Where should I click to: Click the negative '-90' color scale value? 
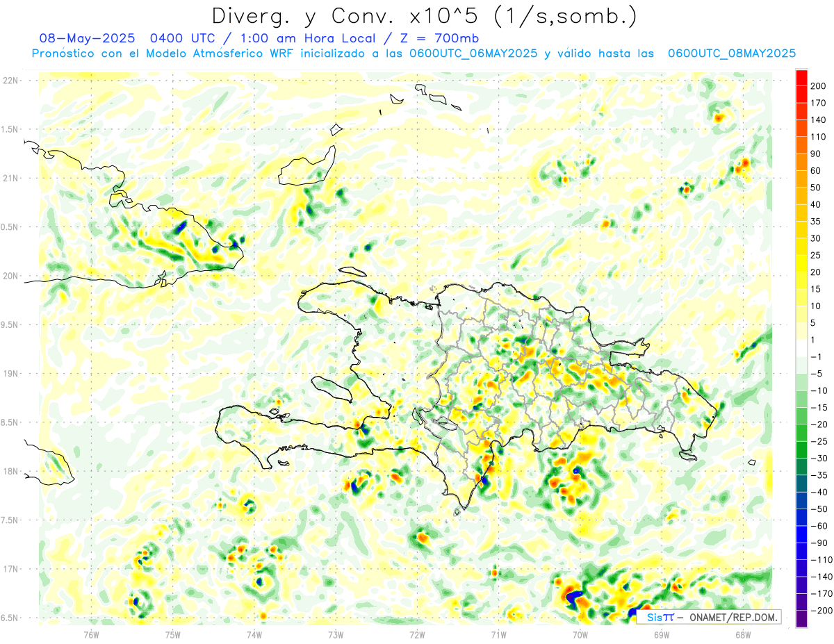[x=819, y=543]
